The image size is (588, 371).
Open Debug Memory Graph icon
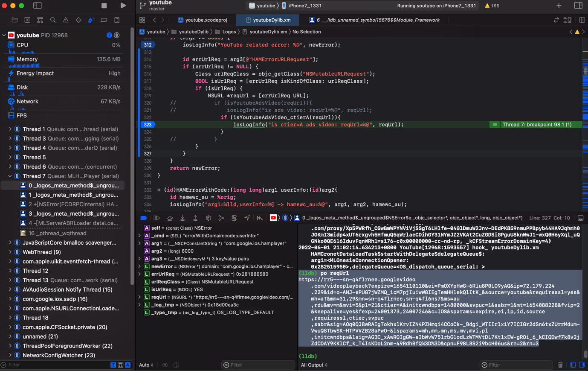[221, 218]
